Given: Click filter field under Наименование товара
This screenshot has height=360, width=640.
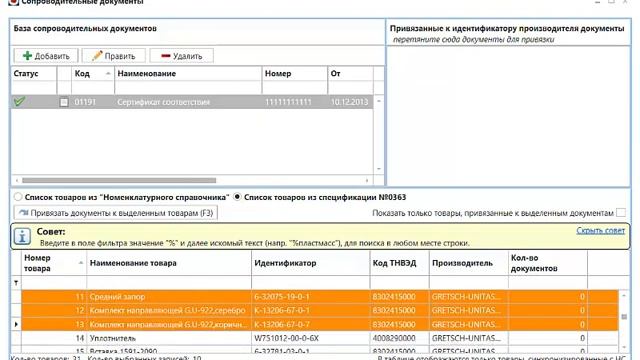Looking at the screenshot, I should point(169,282).
